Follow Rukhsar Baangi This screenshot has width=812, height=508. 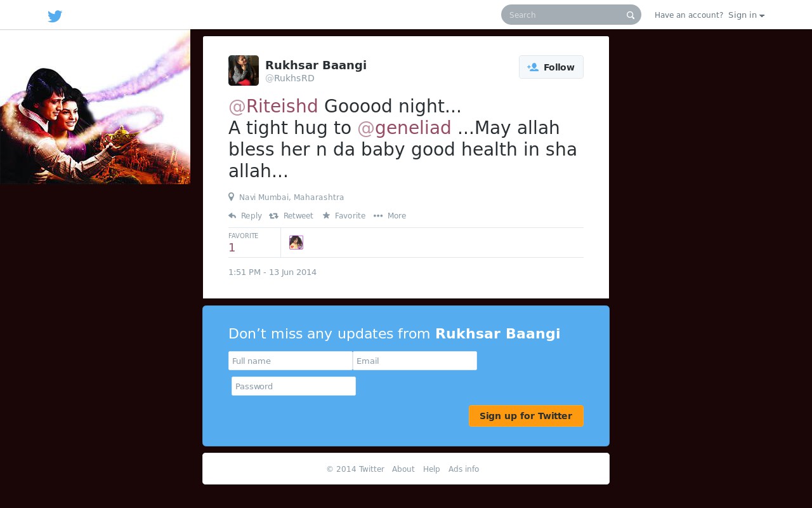pyautogui.click(x=551, y=67)
